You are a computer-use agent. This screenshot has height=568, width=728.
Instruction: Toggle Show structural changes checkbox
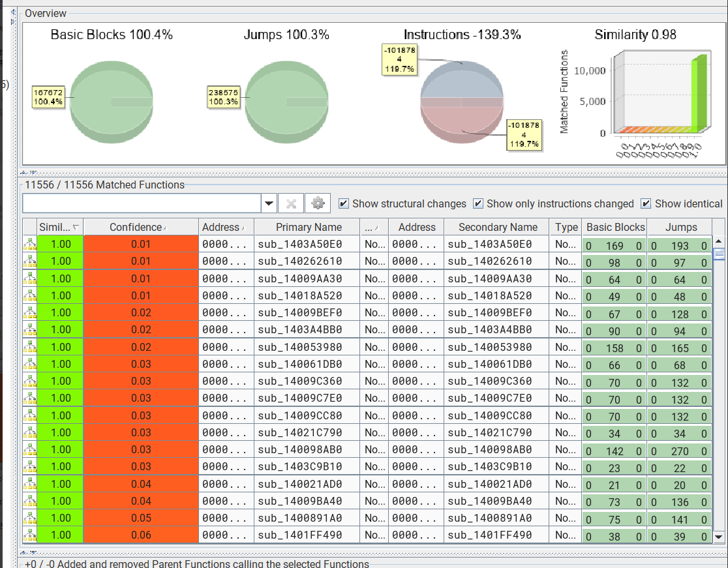pyautogui.click(x=344, y=203)
